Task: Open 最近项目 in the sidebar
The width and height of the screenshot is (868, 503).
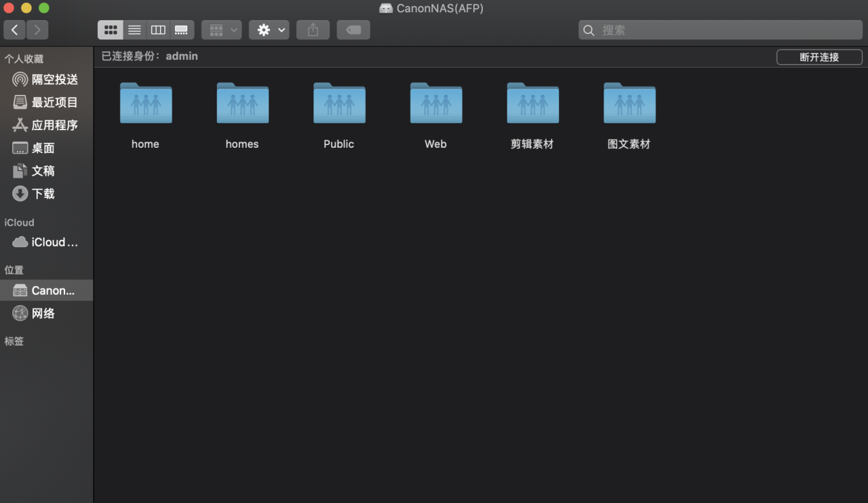Action: [46, 102]
